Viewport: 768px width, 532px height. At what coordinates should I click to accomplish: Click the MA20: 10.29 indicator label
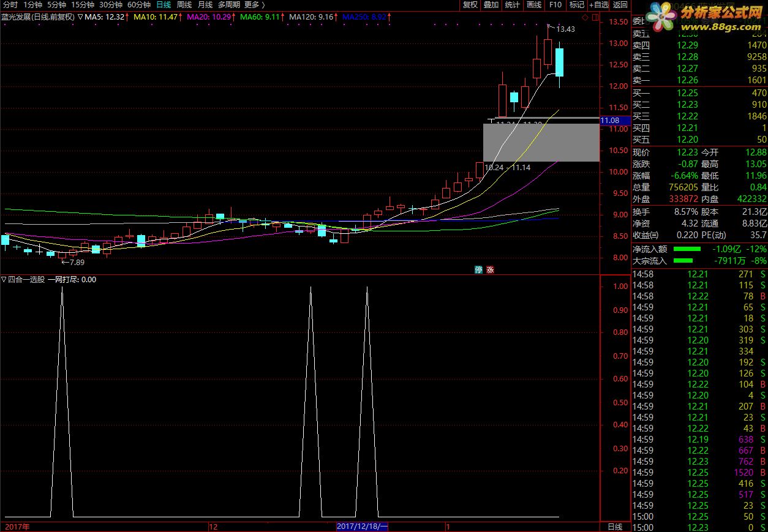pyautogui.click(x=209, y=17)
